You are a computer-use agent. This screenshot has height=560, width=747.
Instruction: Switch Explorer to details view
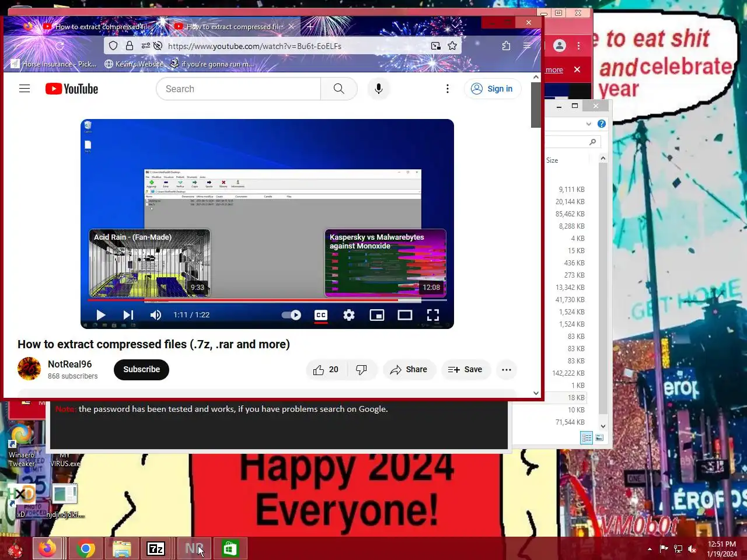click(587, 437)
